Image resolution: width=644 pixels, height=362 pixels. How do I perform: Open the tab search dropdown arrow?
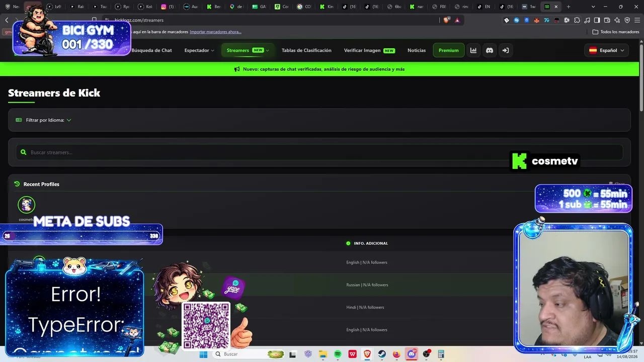593,7
